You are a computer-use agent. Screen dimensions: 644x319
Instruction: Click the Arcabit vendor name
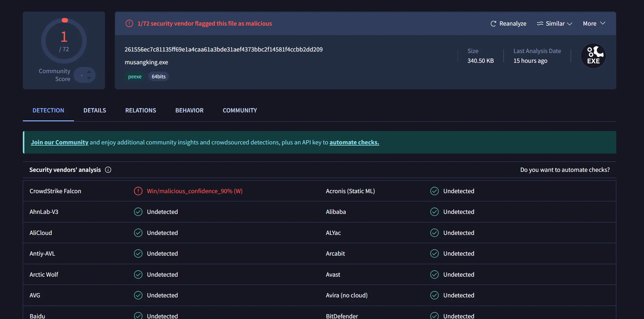tap(335, 253)
